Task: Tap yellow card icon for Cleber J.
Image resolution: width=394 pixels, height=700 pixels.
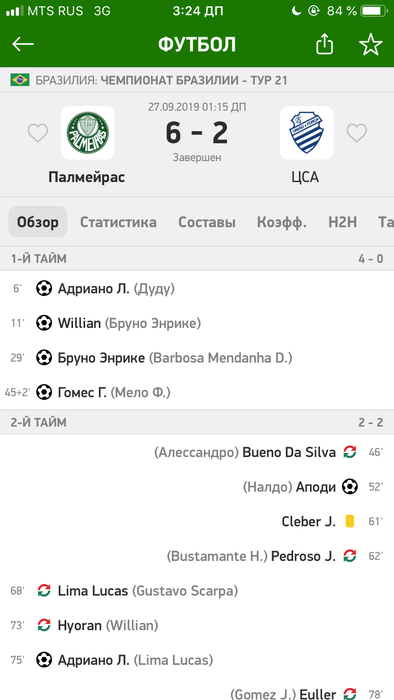Action: (350, 521)
